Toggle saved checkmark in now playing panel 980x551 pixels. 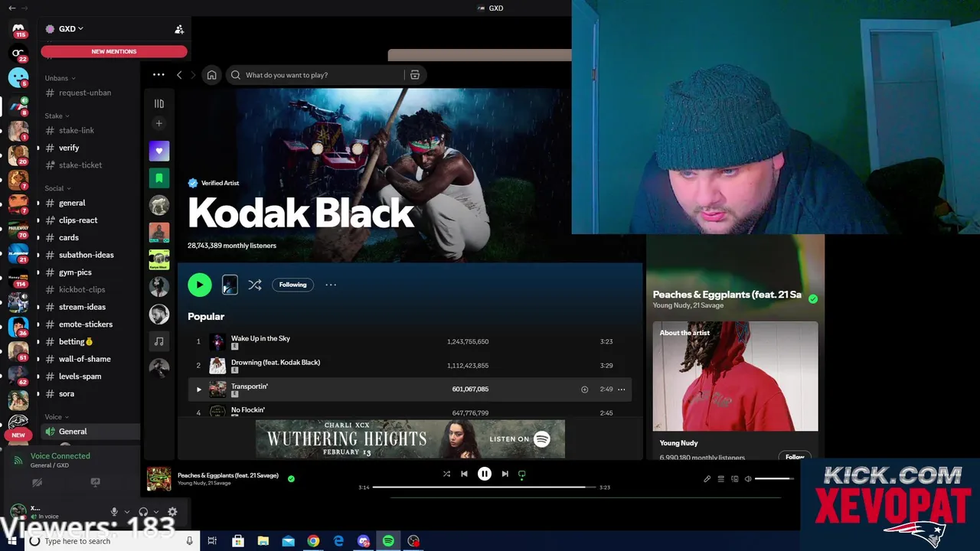[x=812, y=299]
